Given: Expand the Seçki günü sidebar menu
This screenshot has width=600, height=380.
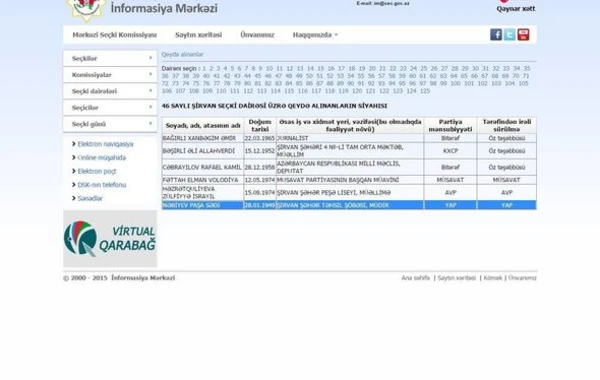Looking at the screenshot, I should (x=110, y=124).
